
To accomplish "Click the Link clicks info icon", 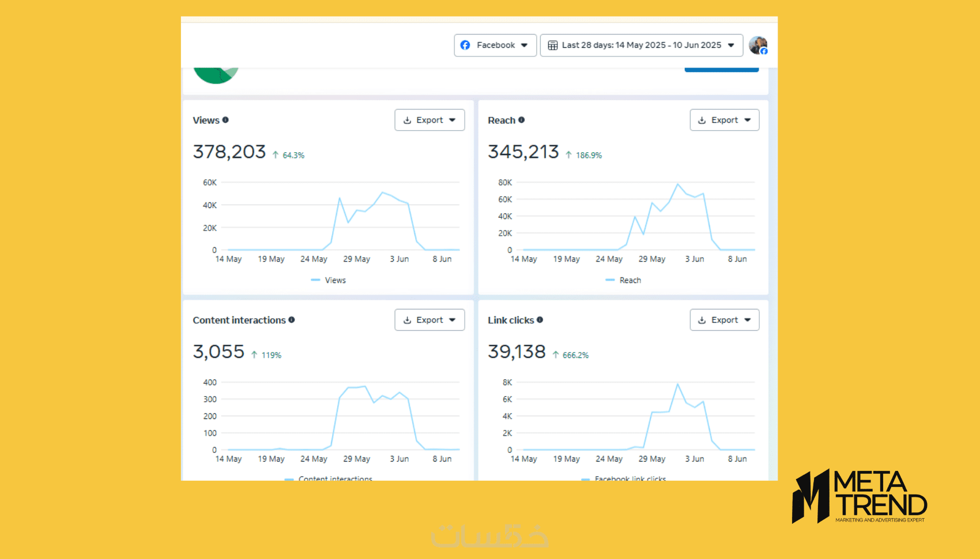I will pos(540,320).
